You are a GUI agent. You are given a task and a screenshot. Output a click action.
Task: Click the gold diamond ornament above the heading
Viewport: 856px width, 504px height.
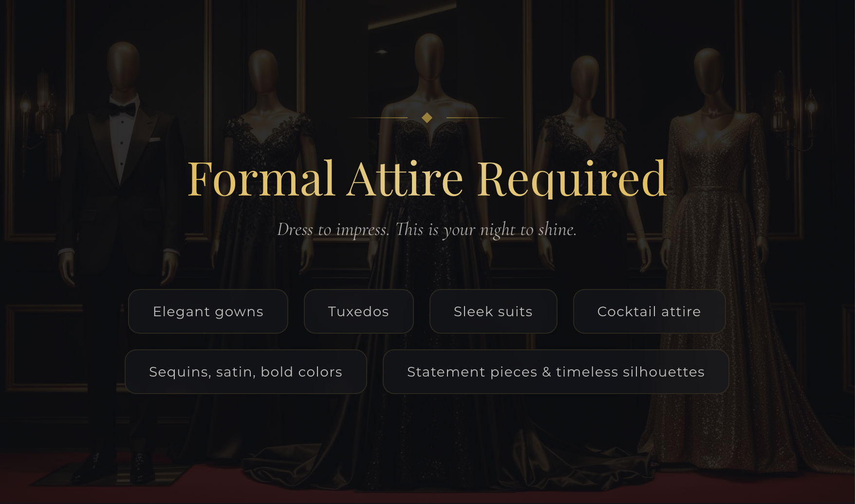[x=427, y=118]
